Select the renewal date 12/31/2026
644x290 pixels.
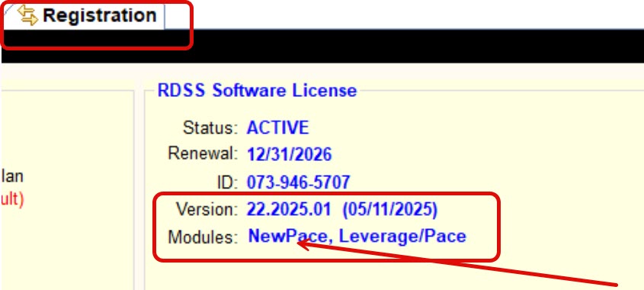pos(289,155)
